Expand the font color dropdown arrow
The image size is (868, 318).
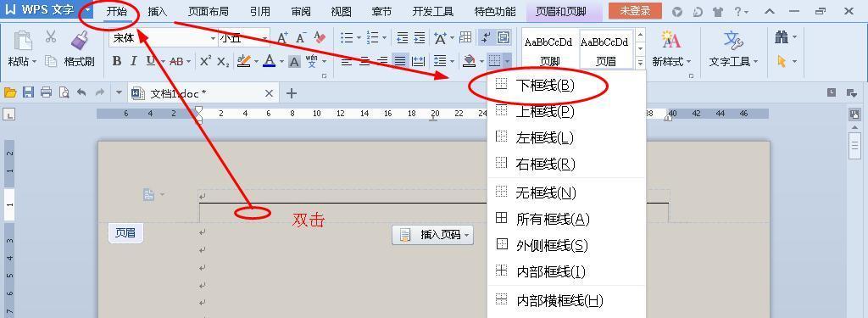pyautogui.click(x=281, y=62)
